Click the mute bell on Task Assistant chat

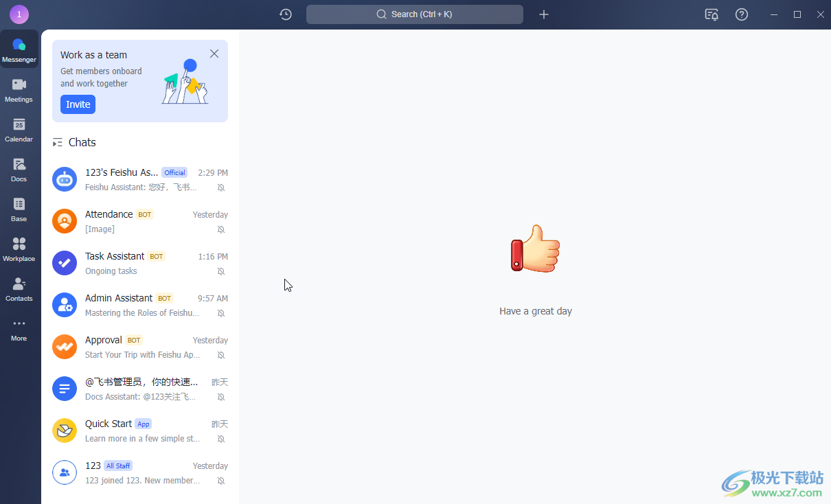click(x=221, y=271)
